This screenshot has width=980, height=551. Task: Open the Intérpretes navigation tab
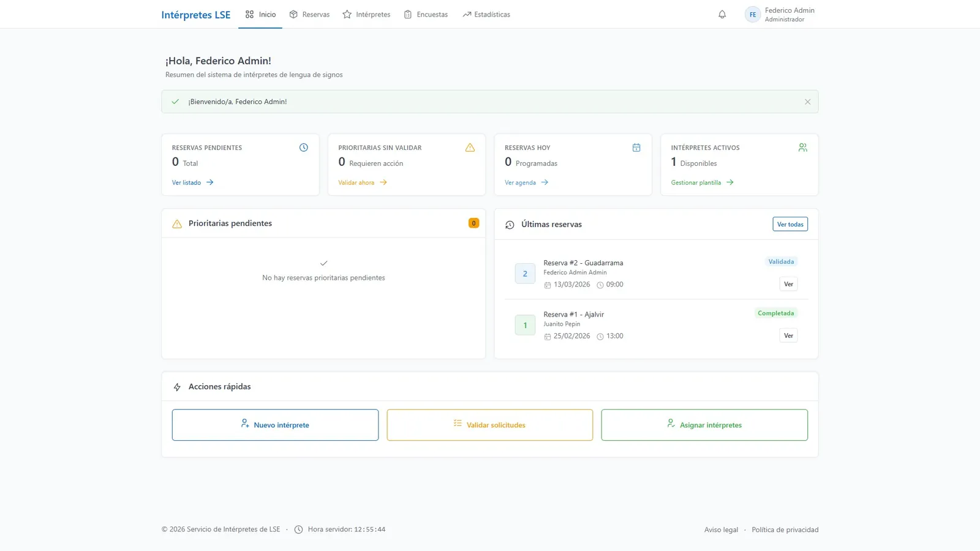366,14
